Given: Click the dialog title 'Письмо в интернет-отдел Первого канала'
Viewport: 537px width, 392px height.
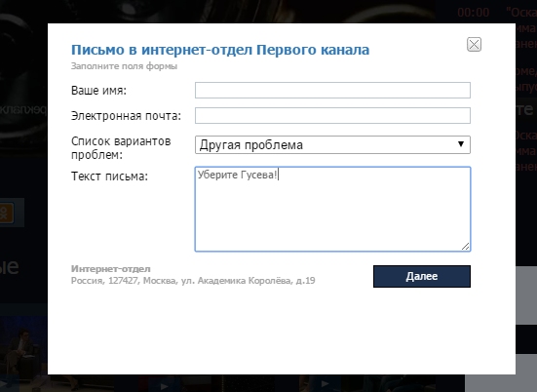Looking at the screenshot, I should tap(220, 50).
